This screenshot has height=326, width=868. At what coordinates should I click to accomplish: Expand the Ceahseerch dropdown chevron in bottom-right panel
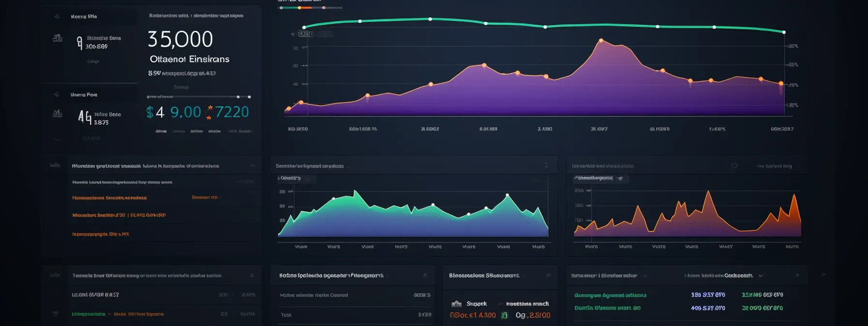(x=761, y=276)
